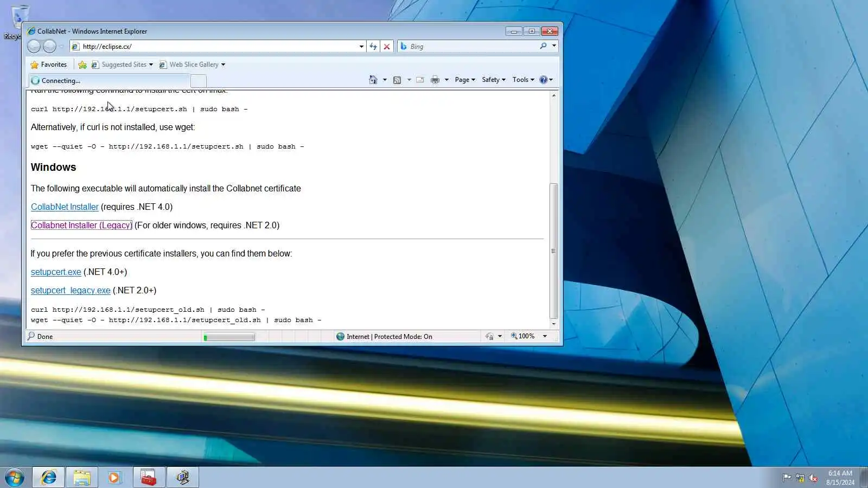Open the search provider dropdown arrow
This screenshot has height=488, width=868.
coord(554,46)
